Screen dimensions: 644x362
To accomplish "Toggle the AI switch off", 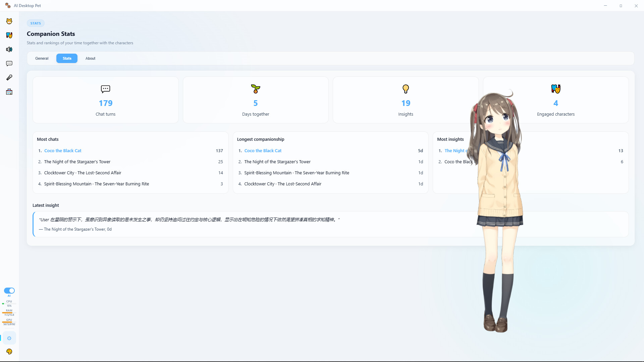I will coord(9,291).
